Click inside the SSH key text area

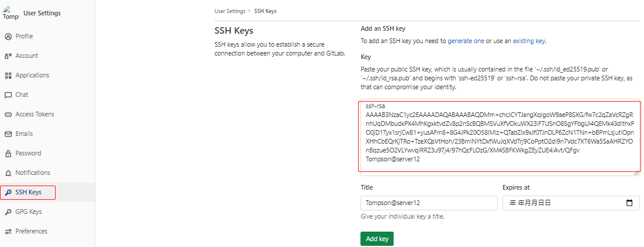[499, 136]
